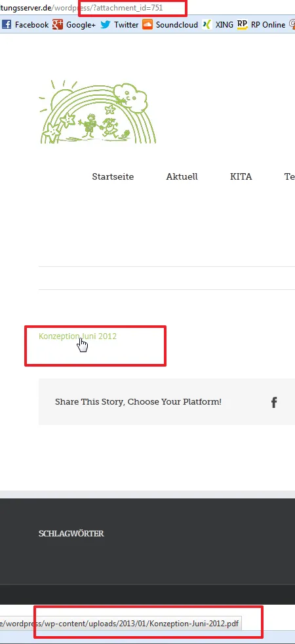295x644 pixels.
Task: Open the Facebook bookmark icon
Action: 6,25
